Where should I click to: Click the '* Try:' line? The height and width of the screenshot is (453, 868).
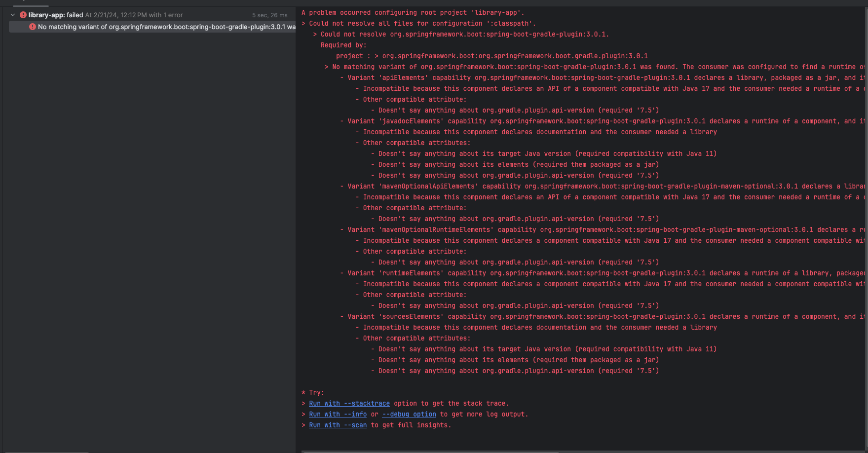click(x=313, y=392)
